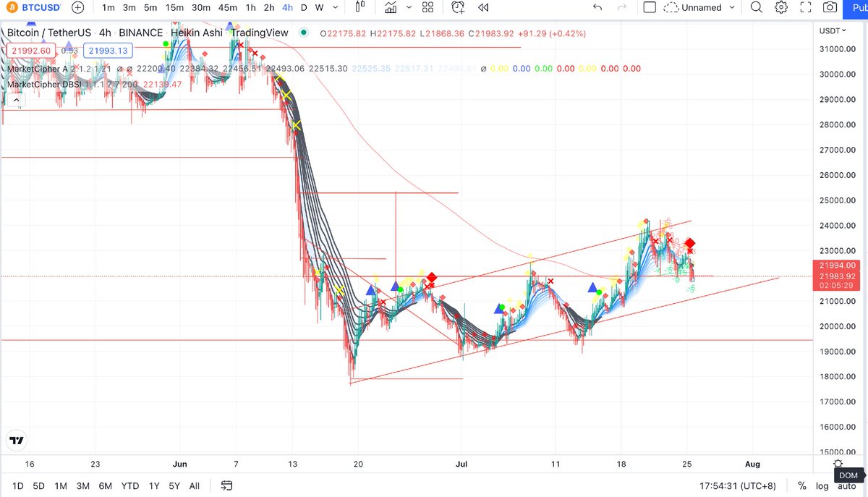This screenshot has width=868, height=497.
Task: Undo the last chart action
Action: [x=597, y=7]
